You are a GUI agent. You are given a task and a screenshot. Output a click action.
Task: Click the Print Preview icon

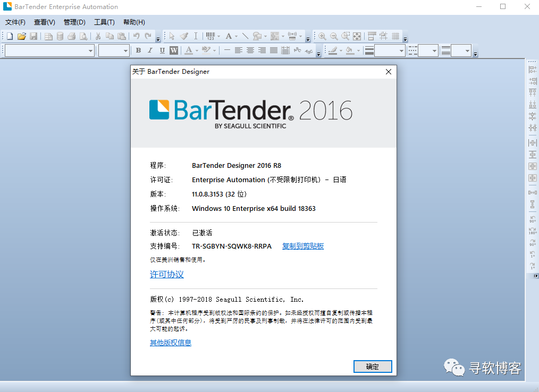[84, 36]
